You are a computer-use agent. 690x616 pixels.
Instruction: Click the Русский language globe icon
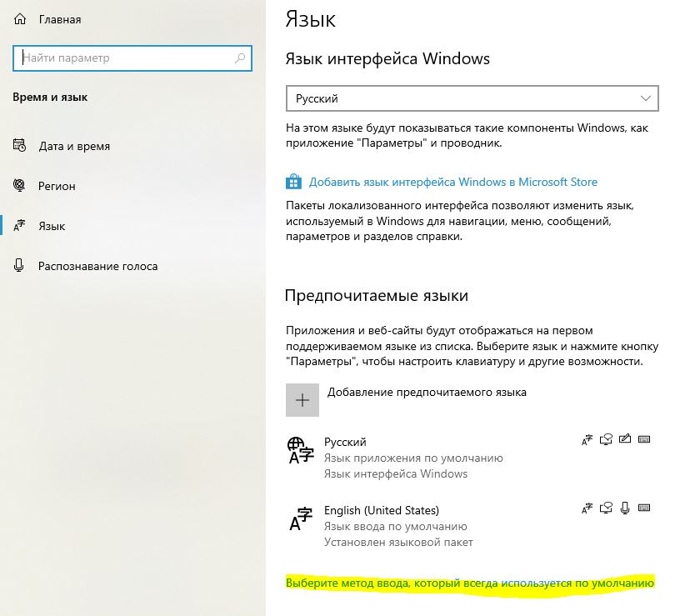[x=301, y=450]
